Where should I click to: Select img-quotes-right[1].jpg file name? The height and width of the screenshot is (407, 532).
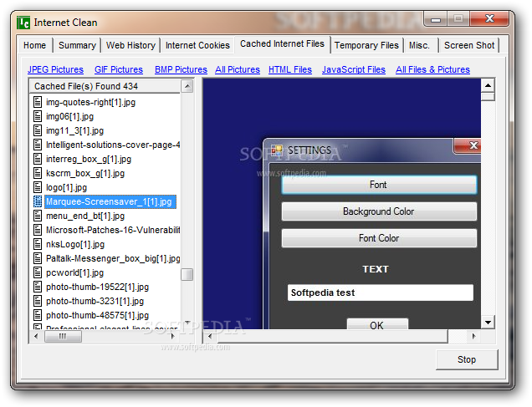[90, 102]
